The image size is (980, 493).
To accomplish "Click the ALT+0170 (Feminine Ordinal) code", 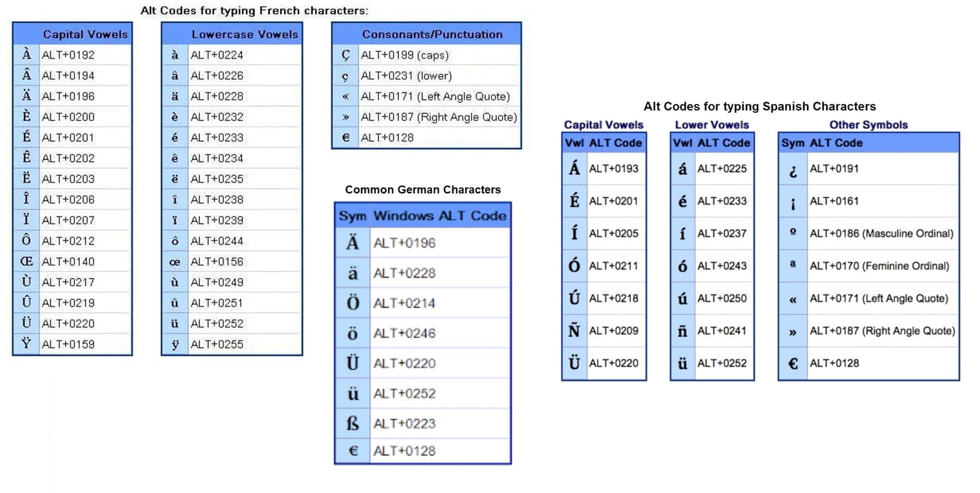I will click(879, 266).
